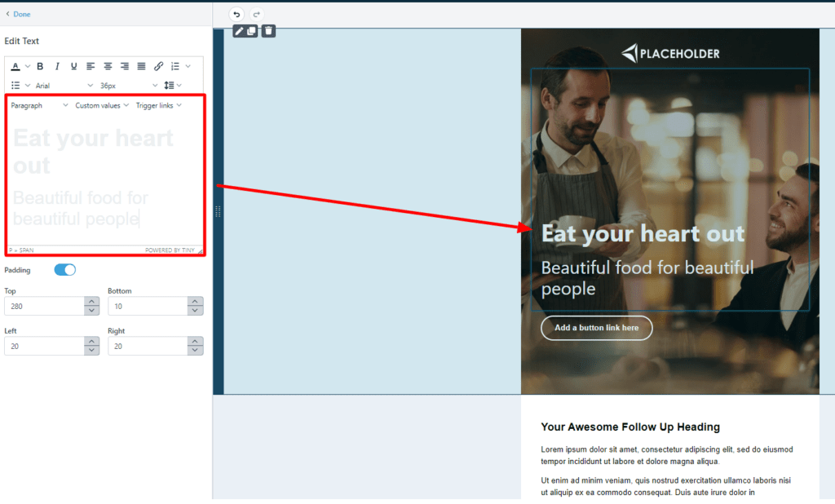Turn off the Padding toggle
Image resolution: width=835 pixels, height=504 pixels.
click(x=65, y=270)
